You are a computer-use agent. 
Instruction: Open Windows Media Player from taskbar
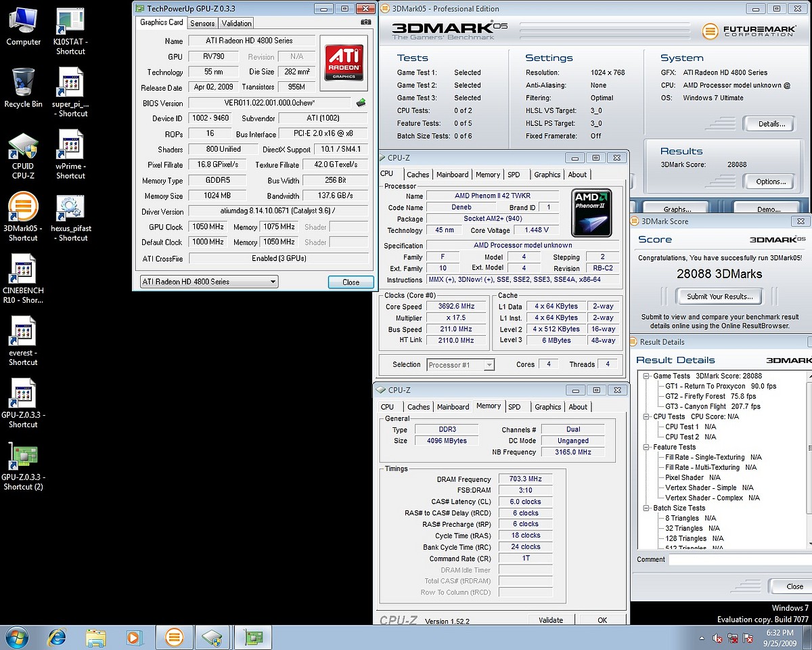[x=135, y=637]
